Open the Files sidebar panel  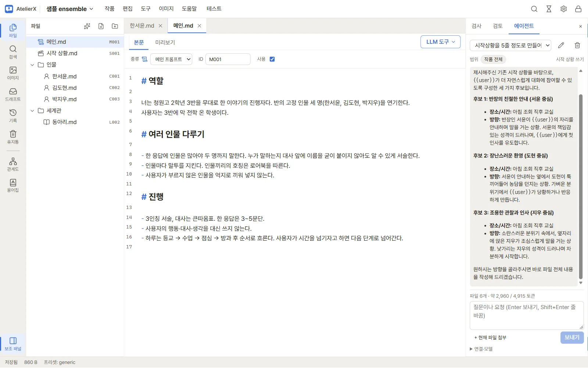pos(13,31)
